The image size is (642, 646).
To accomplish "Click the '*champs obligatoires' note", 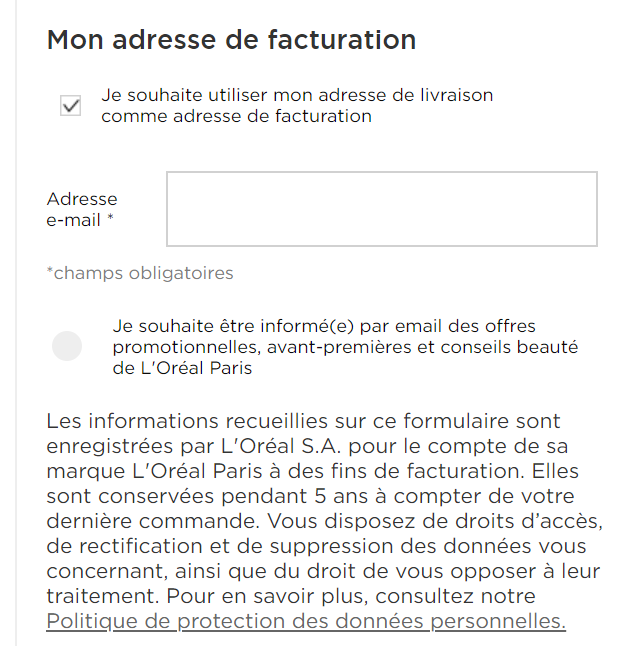I will [140, 273].
